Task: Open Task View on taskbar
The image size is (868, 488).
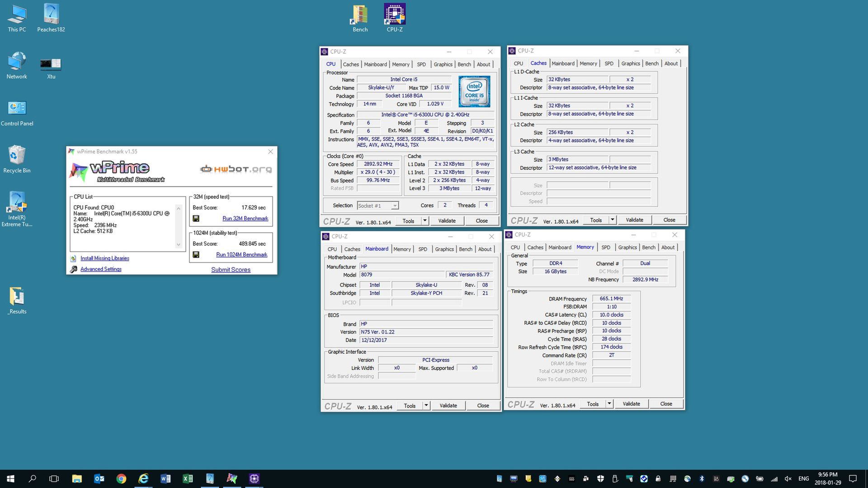Action: point(54,479)
